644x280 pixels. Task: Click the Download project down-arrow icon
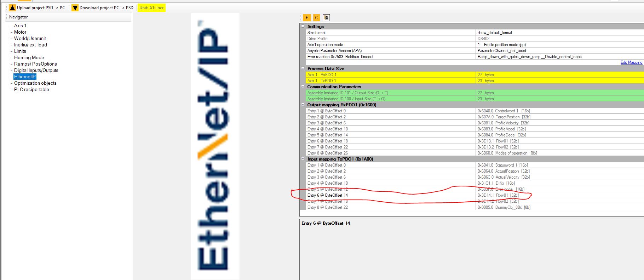pyautogui.click(x=75, y=8)
